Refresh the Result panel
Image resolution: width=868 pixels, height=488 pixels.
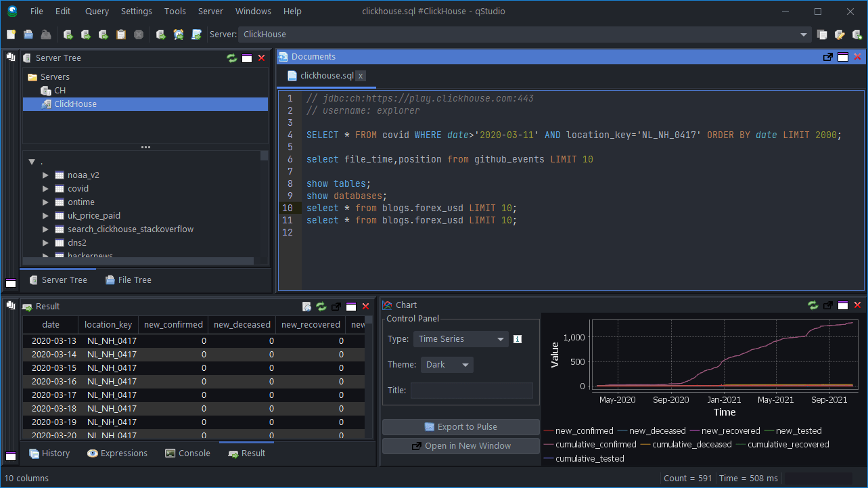(x=321, y=306)
